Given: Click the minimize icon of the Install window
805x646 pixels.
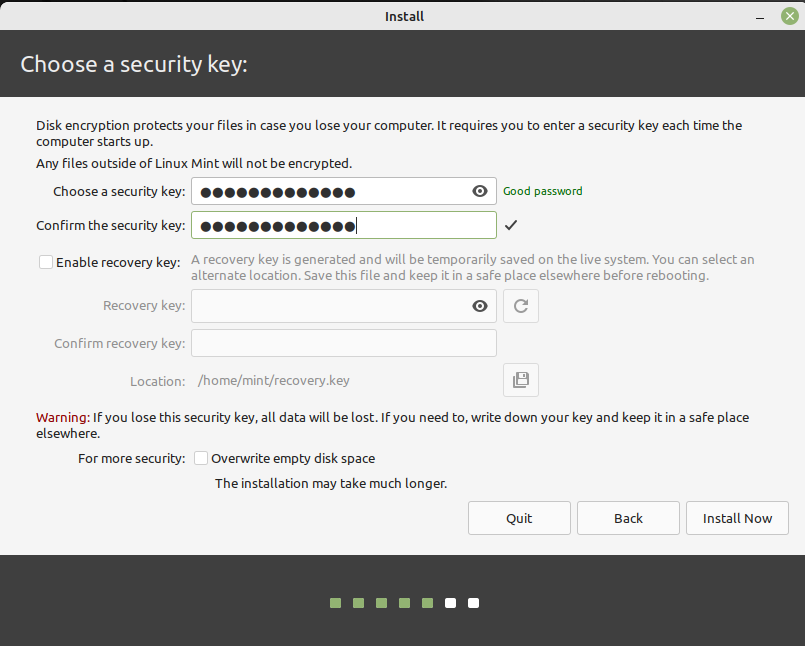Looking at the screenshot, I should coord(761,16).
